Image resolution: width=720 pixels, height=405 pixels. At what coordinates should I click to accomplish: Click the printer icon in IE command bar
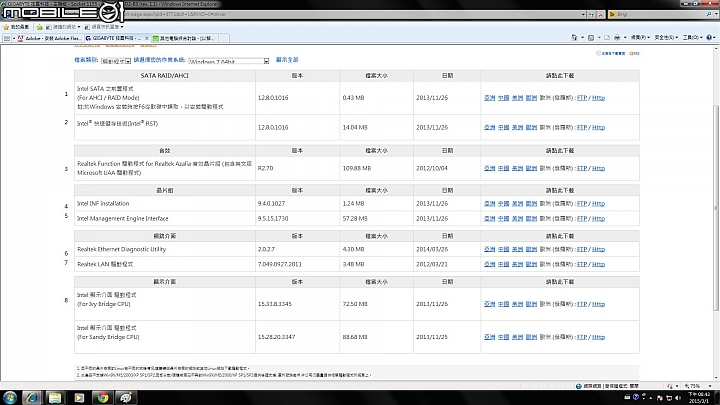click(x=617, y=38)
